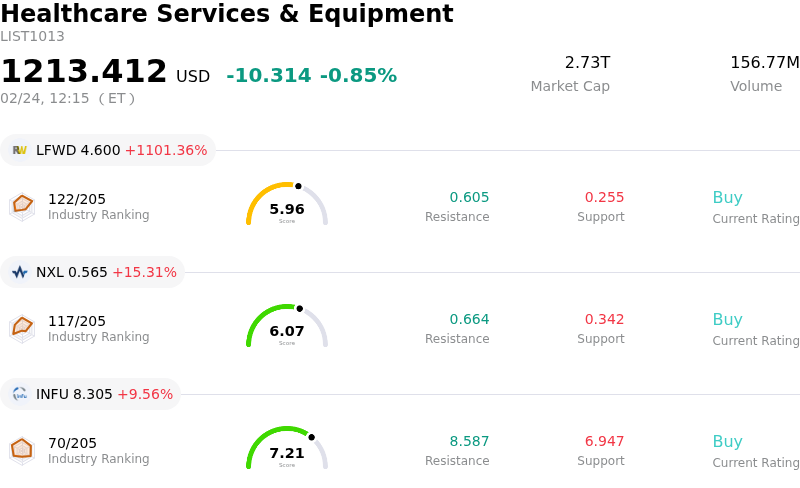Viewport: 800px width, 488px height.
Task: Open the INFU 8.305 stock ticker pill
Action: 91,394
